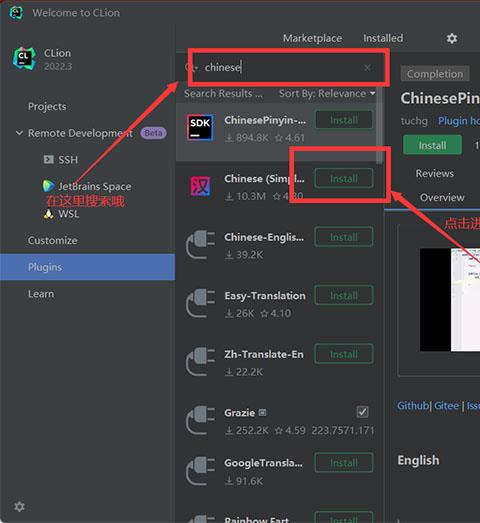Open the Github link in description
Viewport: 480px width, 523px height.
pyautogui.click(x=413, y=406)
